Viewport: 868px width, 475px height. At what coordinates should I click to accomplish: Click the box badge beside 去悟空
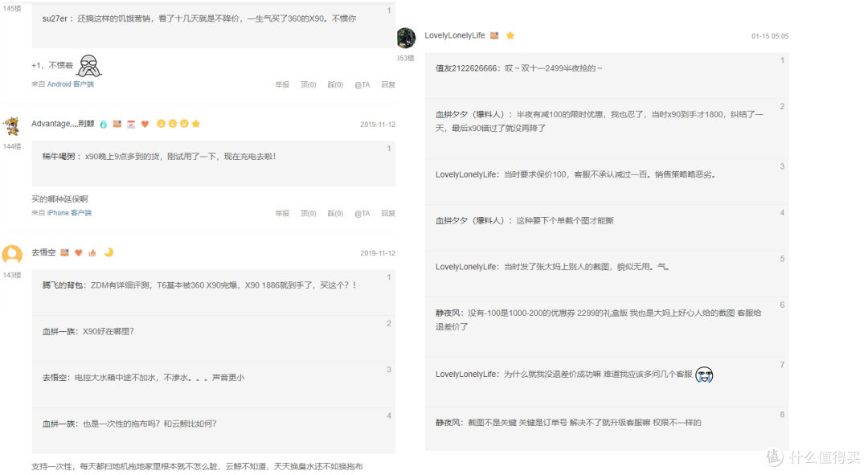click(x=65, y=252)
